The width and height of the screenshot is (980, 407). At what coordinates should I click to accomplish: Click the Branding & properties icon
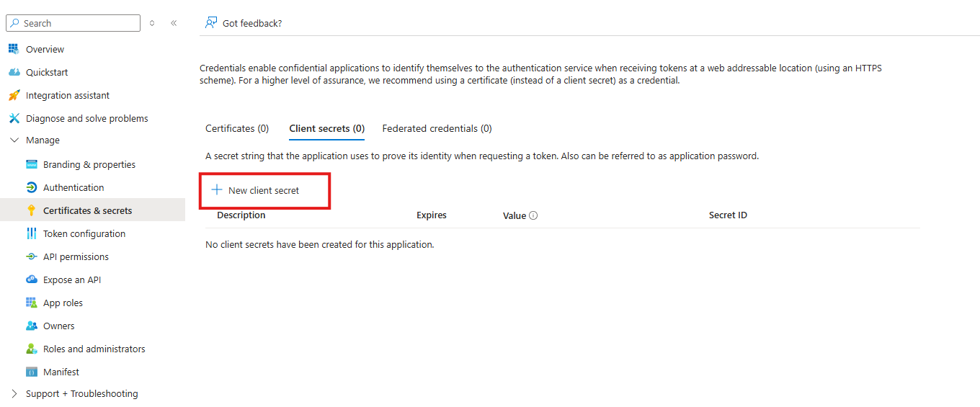click(x=31, y=164)
